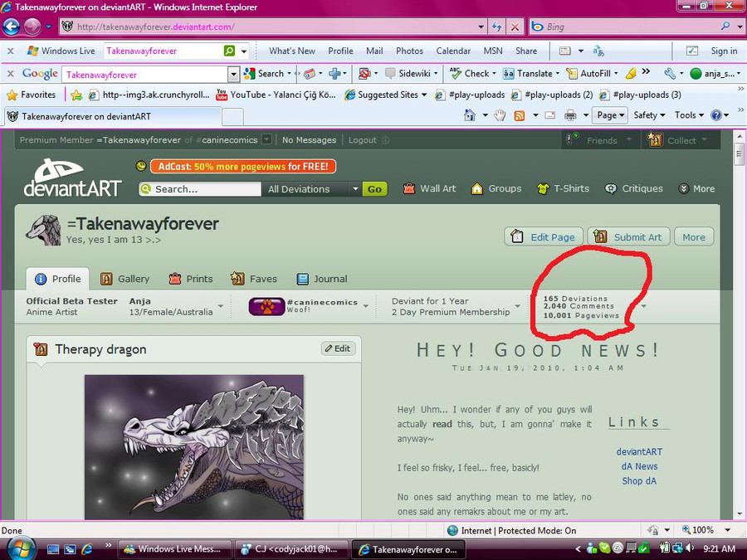The image size is (747, 560).
Task: Click the No Messages link
Action: tap(310, 140)
